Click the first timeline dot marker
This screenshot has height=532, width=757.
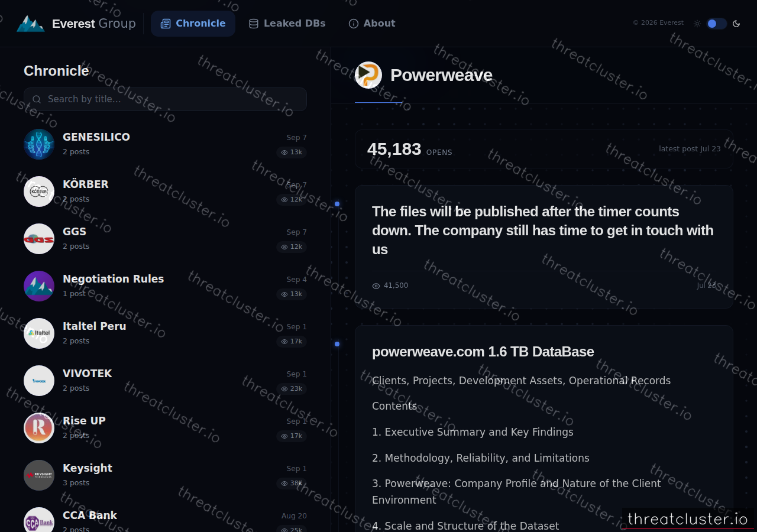[x=337, y=204]
